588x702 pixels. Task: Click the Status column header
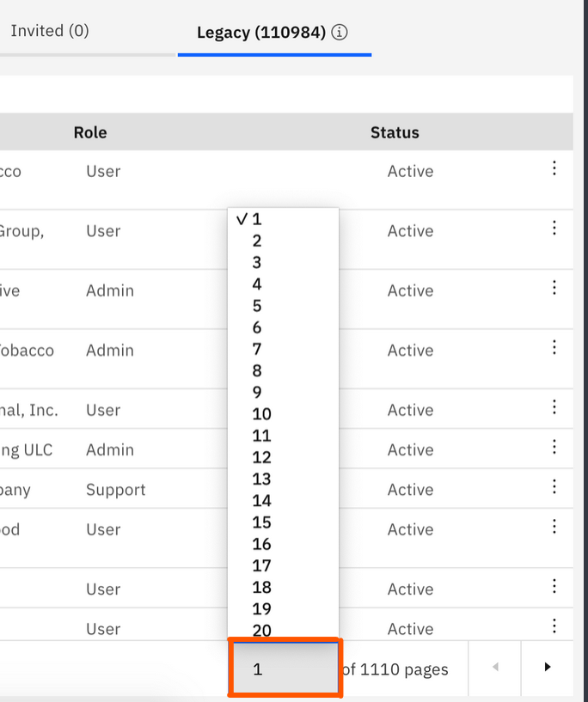tap(395, 132)
